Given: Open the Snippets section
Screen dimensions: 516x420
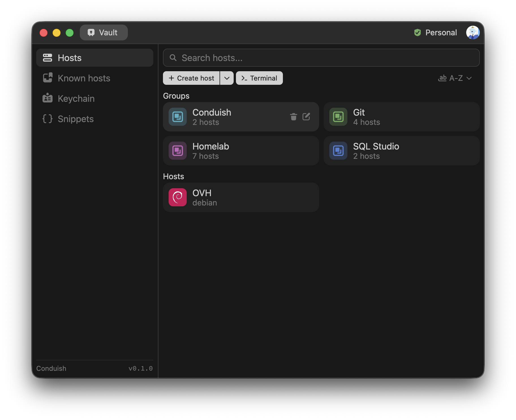Looking at the screenshot, I should point(95,119).
